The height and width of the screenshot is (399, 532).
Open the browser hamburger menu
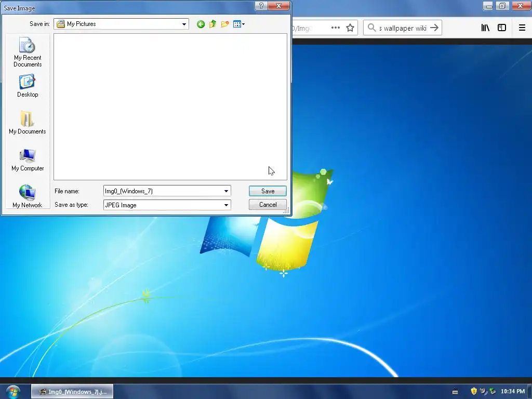click(522, 28)
